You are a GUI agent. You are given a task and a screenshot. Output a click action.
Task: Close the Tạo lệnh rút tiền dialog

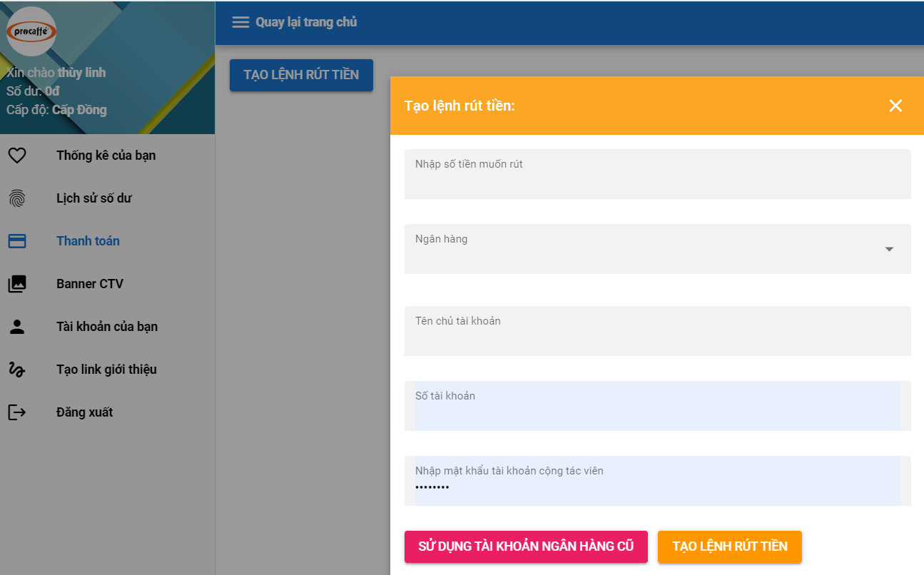(895, 106)
